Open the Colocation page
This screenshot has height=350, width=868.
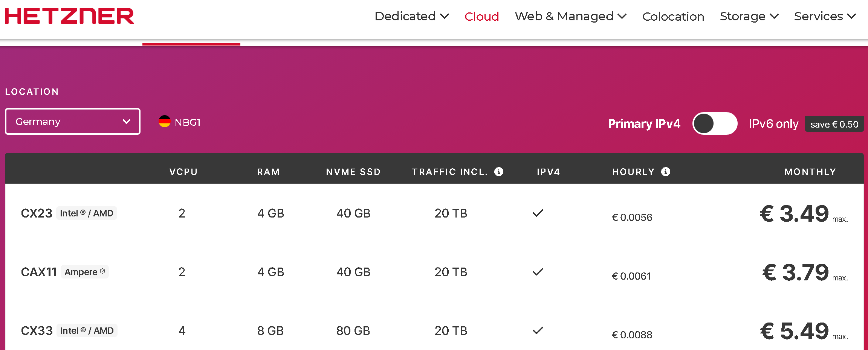[x=673, y=16]
